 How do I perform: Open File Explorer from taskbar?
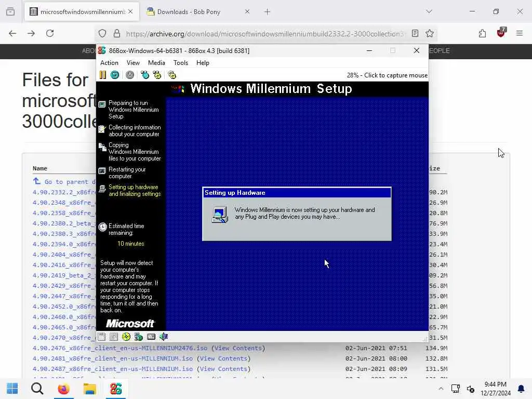[89, 389]
